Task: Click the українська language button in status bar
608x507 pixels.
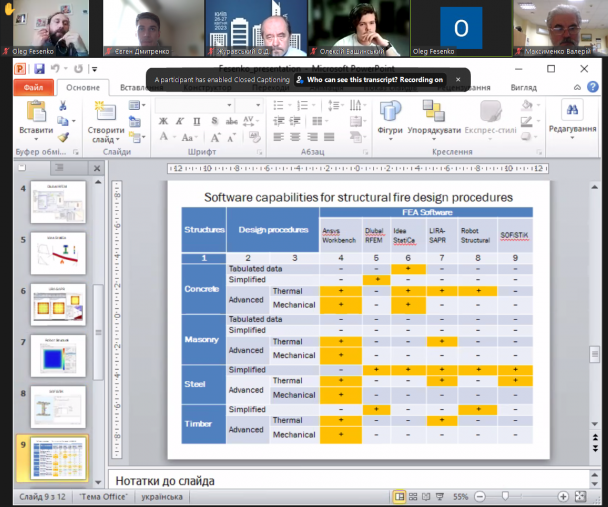Action: 162,497
